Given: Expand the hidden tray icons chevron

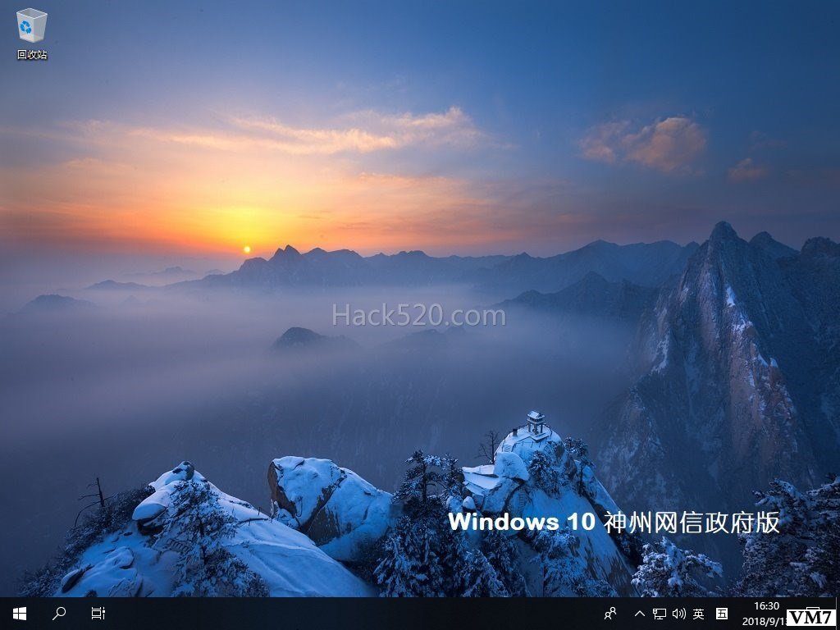Looking at the screenshot, I should 640,614.
